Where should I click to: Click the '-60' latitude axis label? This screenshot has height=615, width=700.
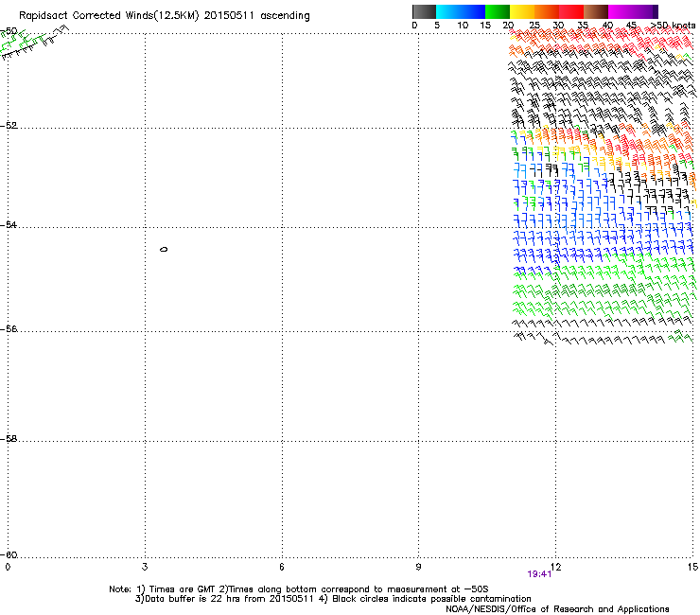coord(9,555)
